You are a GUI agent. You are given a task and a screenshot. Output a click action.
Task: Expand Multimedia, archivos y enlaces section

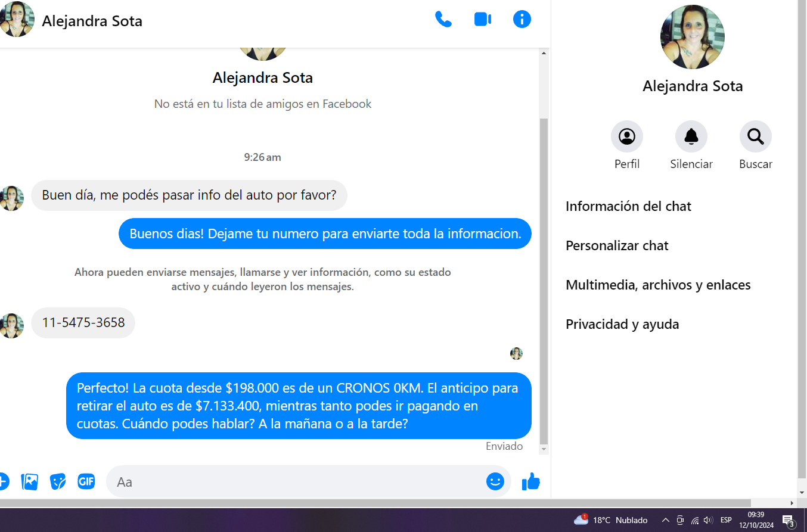(x=658, y=285)
